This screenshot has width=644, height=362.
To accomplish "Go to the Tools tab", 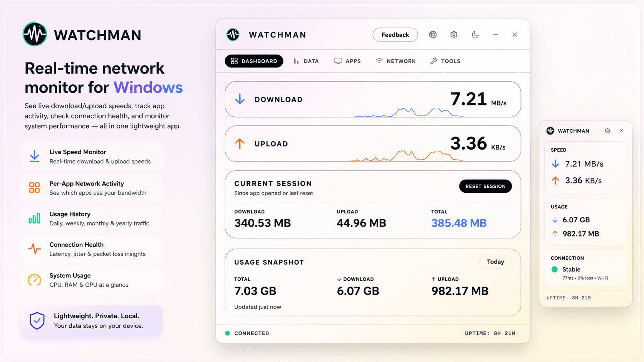I will click(x=445, y=61).
